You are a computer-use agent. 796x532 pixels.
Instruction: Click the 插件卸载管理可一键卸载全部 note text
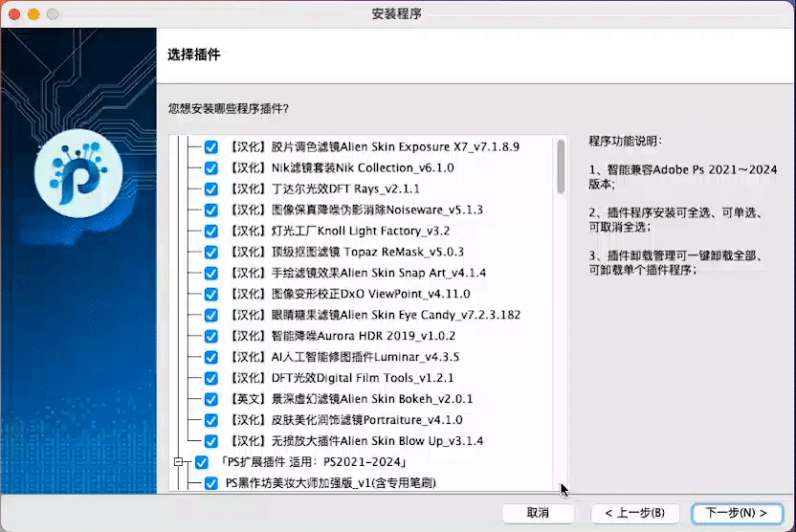[675, 262]
